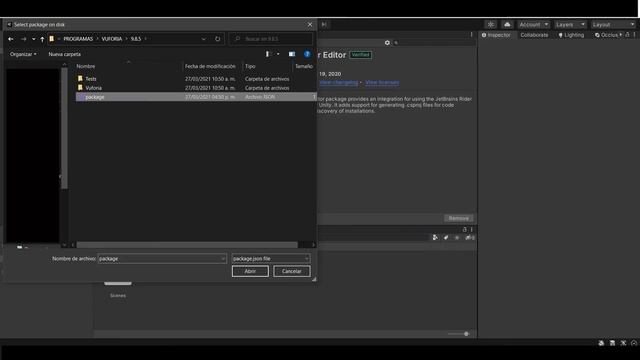Toggle hidden packages visibility icon
Screen dimensions: 640x360
[469, 238]
